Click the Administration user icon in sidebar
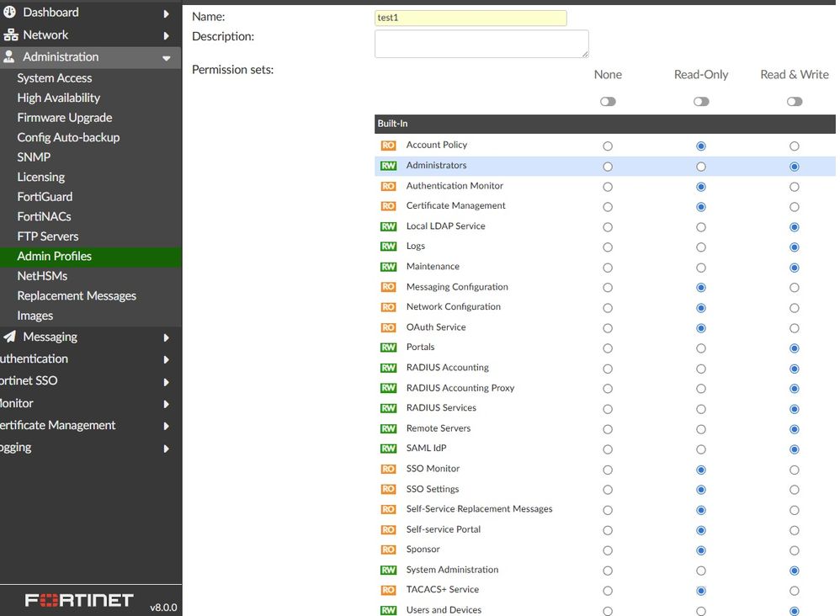This screenshot has width=840, height=616. (10, 57)
